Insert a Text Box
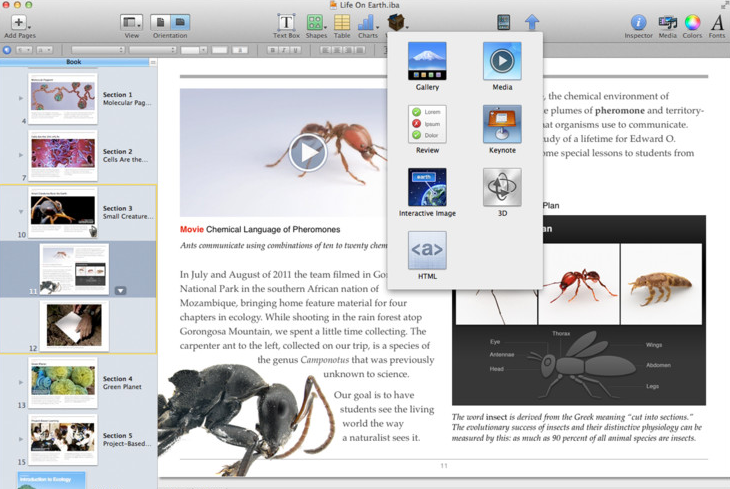 [x=286, y=23]
